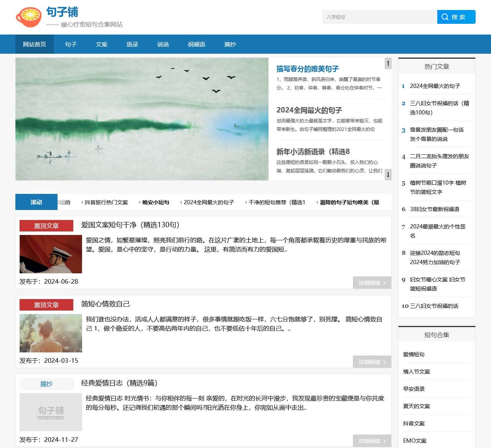Open featured article 描写春分的唯美句子
The image size is (491, 448).
tap(308, 69)
